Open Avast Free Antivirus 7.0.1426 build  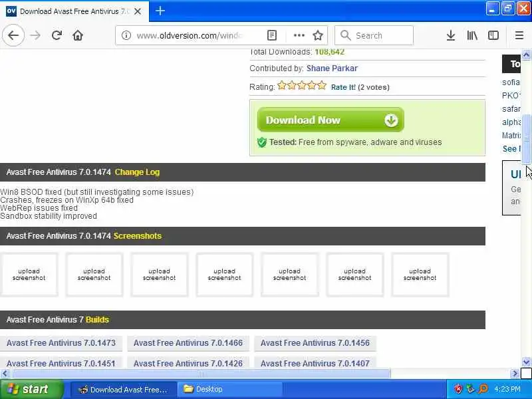188,363
